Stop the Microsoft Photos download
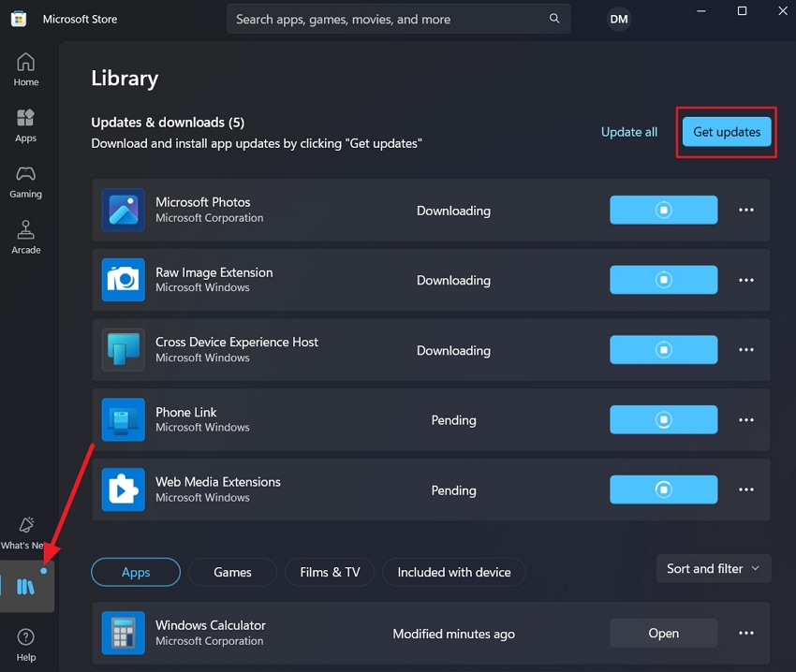Image resolution: width=796 pixels, height=672 pixels. pyautogui.click(x=664, y=210)
